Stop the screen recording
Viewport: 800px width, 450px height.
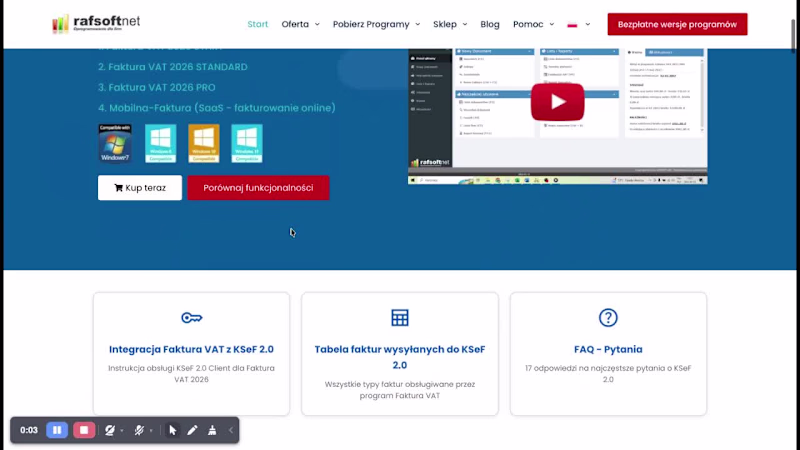(x=84, y=430)
